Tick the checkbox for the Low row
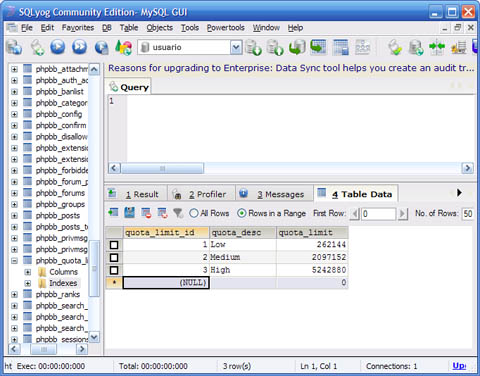480x376 pixels. coord(114,245)
